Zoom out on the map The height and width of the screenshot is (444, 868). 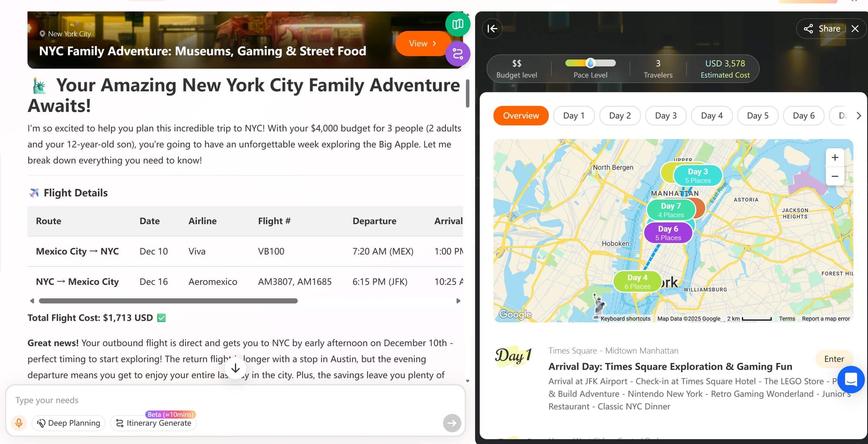[x=834, y=176]
